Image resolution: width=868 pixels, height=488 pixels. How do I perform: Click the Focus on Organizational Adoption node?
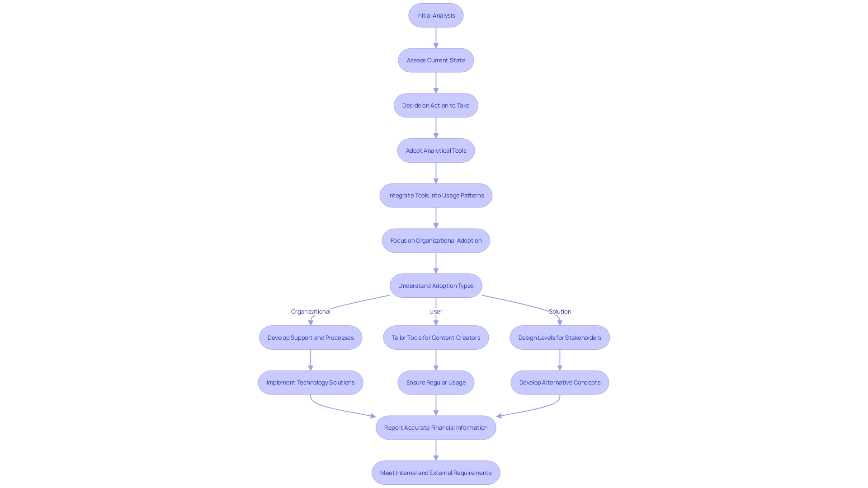click(436, 240)
